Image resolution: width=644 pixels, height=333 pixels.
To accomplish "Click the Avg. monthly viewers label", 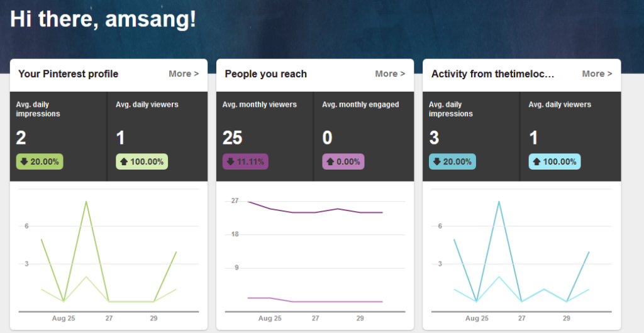I will (x=260, y=104).
